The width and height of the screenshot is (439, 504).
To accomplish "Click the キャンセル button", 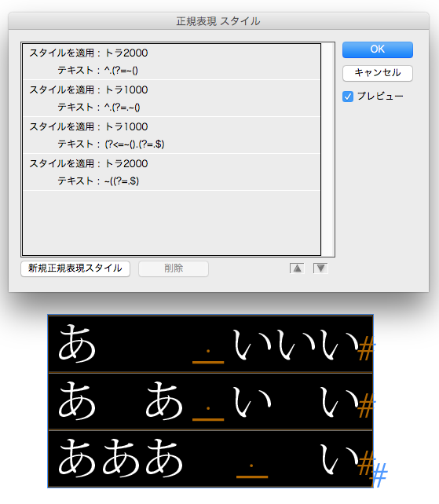I will (x=378, y=73).
